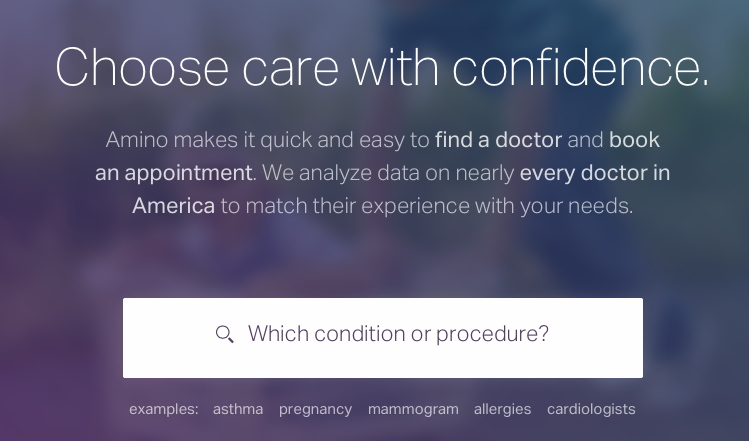The width and height of the screenshot is (749, 441).
Task: Click the bold word 'book'
Action: [634, 140]
